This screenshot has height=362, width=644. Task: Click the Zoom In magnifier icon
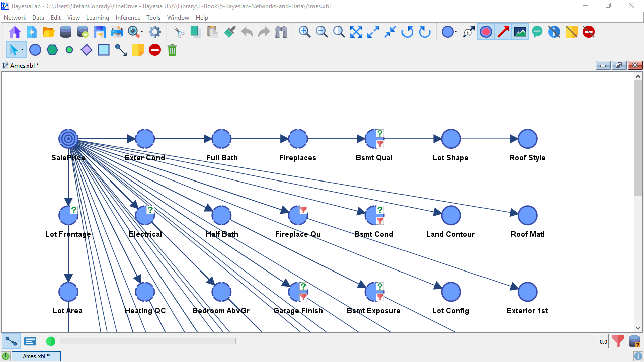pos(305,32)
